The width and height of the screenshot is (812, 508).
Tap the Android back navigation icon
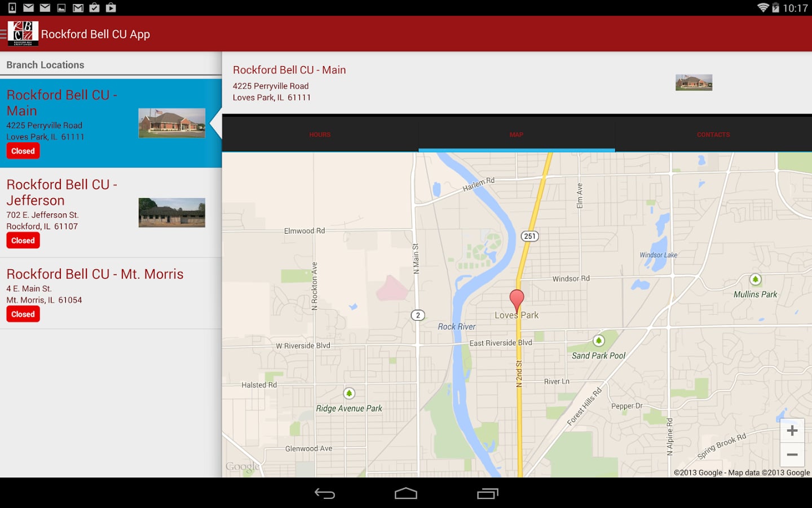click(x=325, y=493)
